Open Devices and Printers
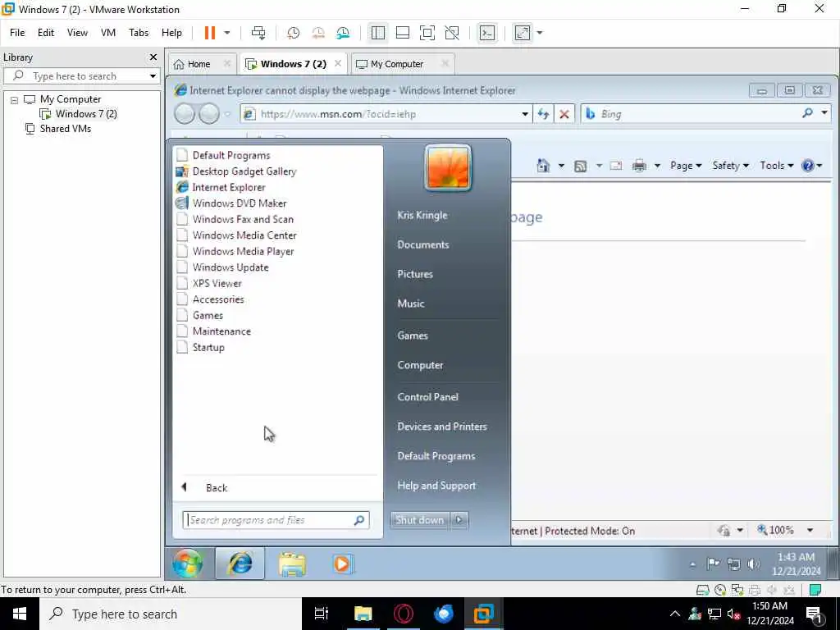This screenshot has height=630, width=840. (x=442, y=427)
